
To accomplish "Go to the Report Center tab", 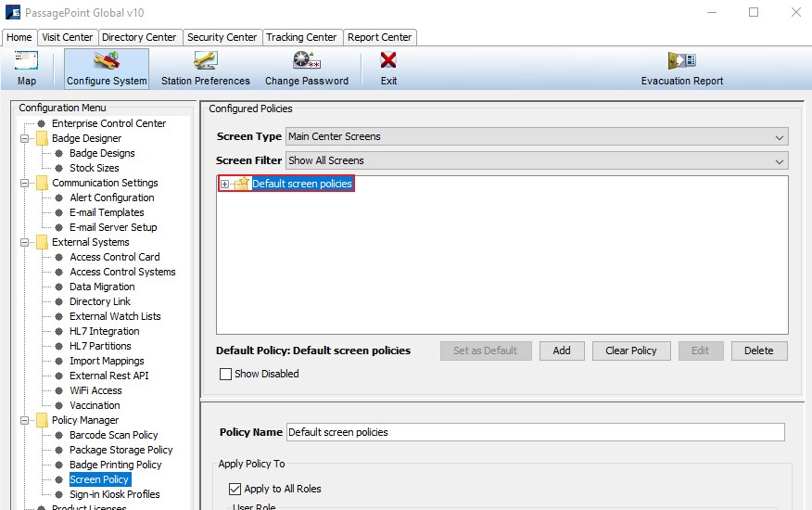I will click(x=380, y=37).
